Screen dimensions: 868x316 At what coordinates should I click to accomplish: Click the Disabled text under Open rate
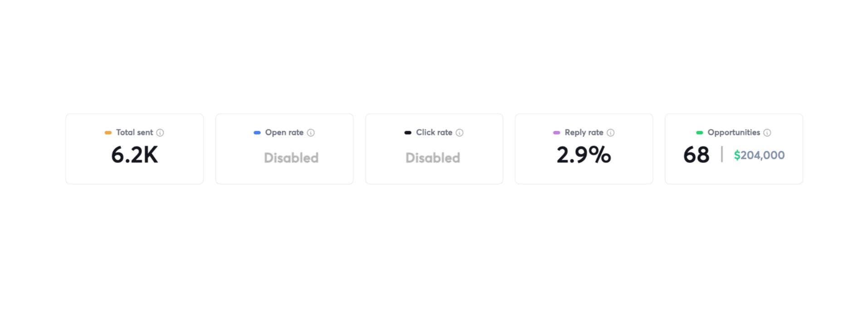(291, 158)
